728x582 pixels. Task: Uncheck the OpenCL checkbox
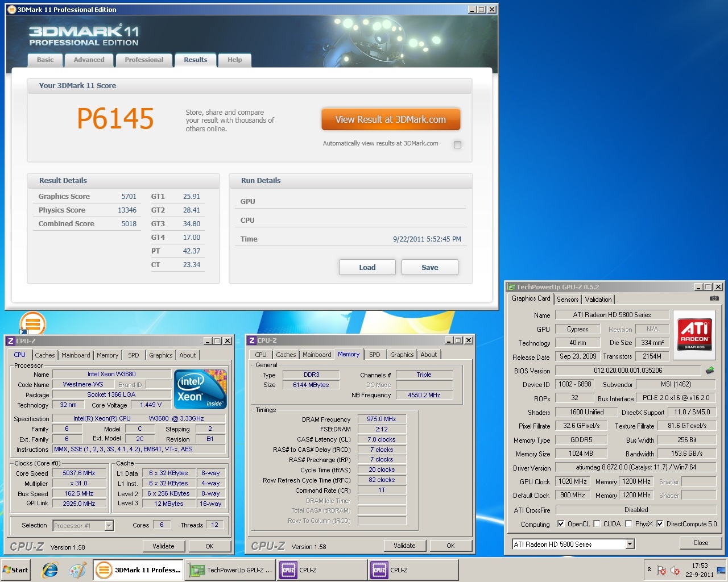pos(561,524)
